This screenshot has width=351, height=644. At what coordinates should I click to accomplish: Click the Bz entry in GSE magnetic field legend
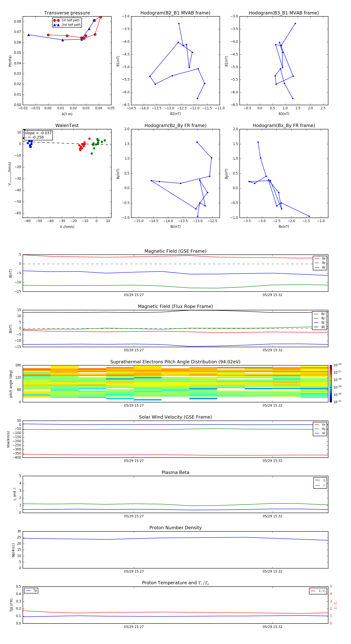coord(320,267)
